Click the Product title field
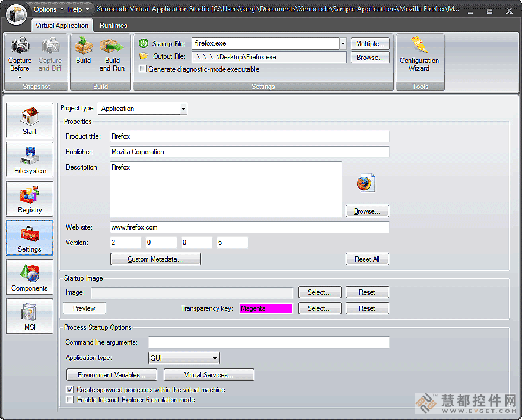 point(249,136)
